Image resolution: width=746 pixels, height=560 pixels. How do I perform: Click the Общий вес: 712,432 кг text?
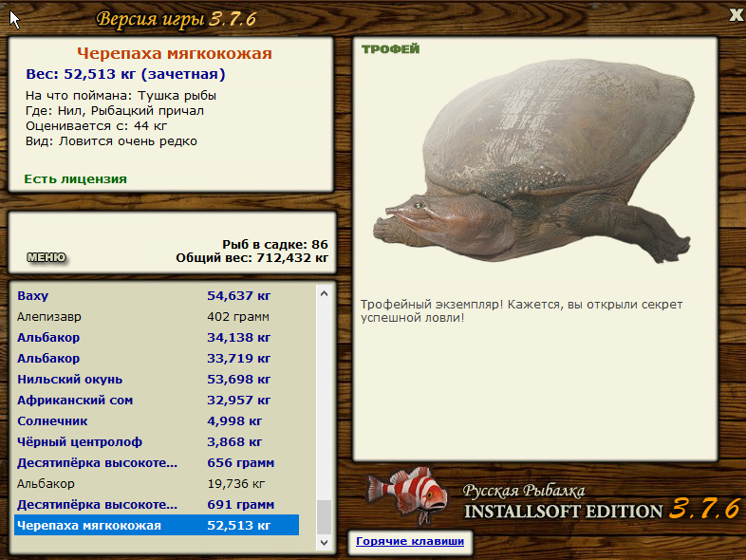(252, 258)
